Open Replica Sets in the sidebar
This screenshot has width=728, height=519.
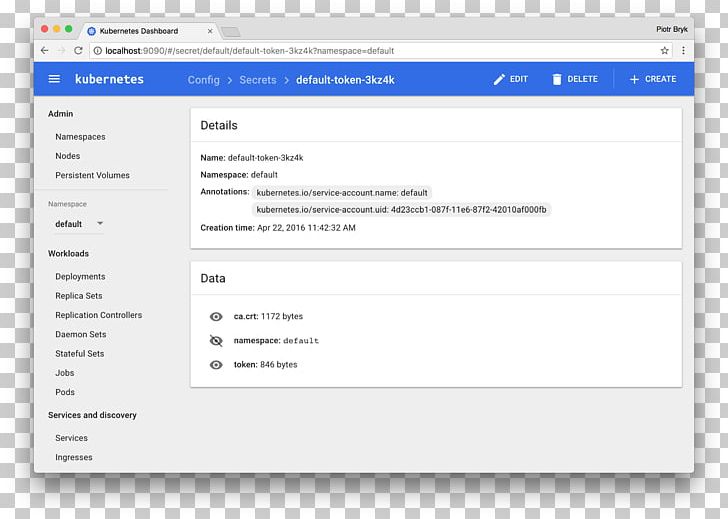click(x=79, y=296)
